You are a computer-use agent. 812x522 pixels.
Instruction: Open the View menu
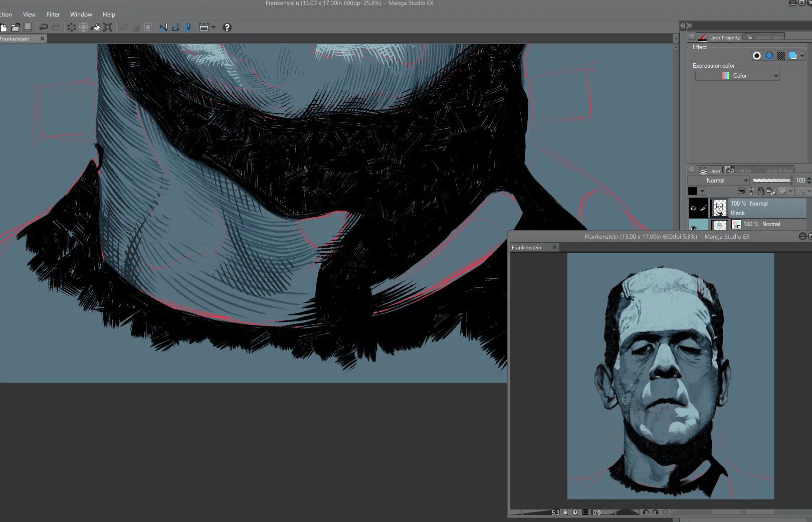tap(29, 15)
